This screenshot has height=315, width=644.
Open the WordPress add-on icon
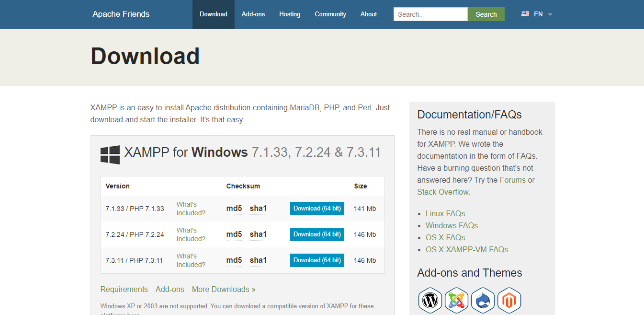click(430, 301)
